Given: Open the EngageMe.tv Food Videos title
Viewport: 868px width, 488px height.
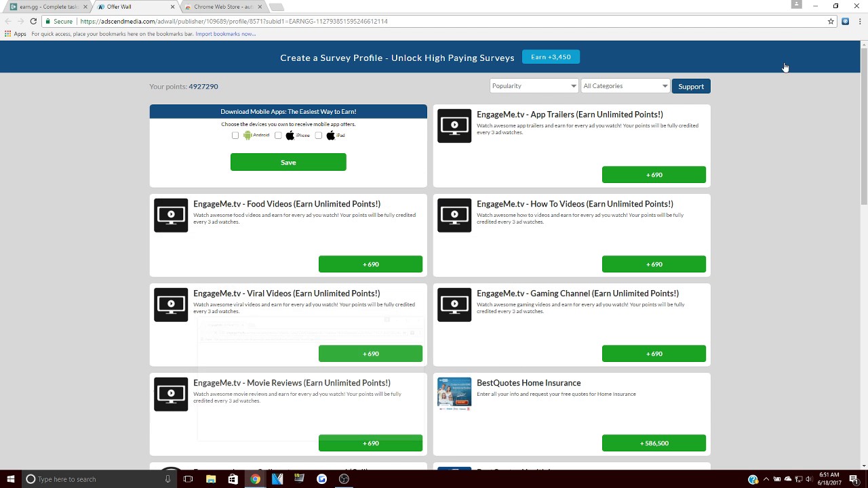Looking at the screenshot, I should (287, 204).
